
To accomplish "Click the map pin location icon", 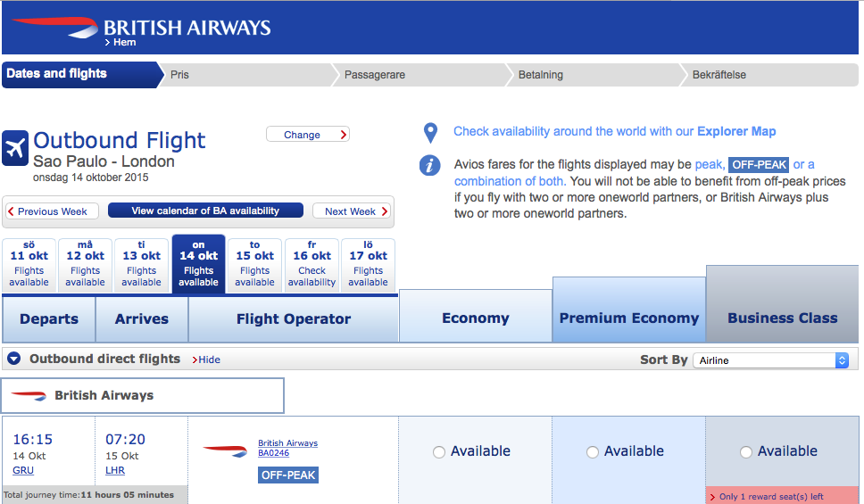I will (x=430, y=133).
